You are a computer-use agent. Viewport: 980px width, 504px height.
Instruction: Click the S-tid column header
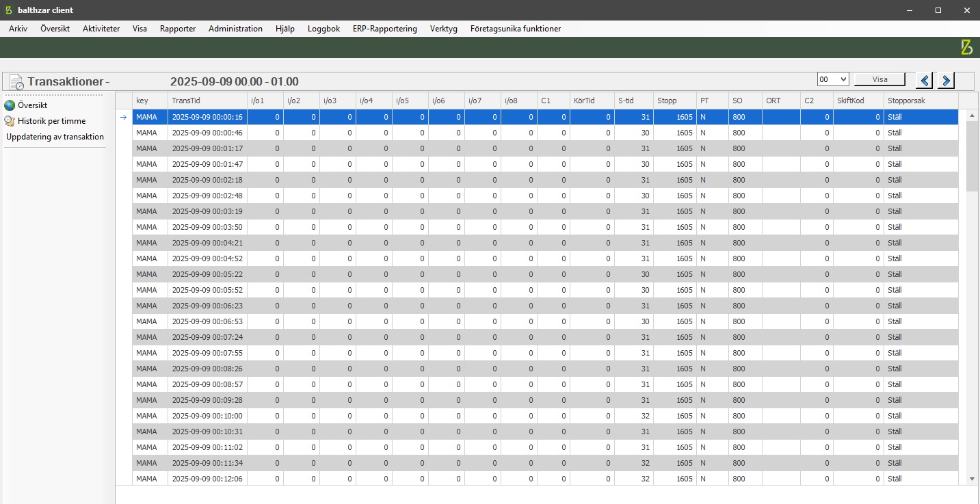click(x=633, y=101)
